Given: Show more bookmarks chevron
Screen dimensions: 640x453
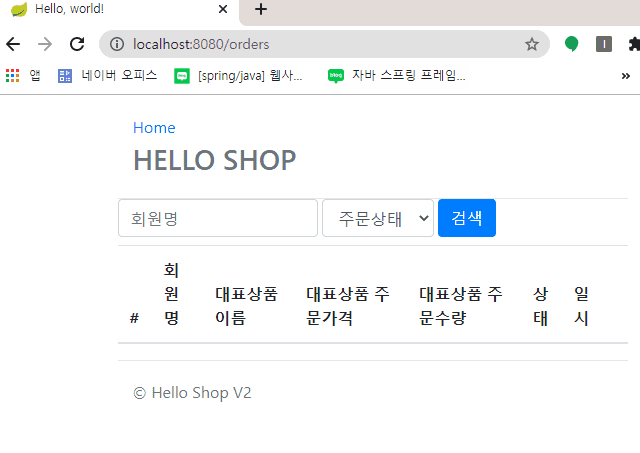Looking at the screenshot, I should 626,76.
